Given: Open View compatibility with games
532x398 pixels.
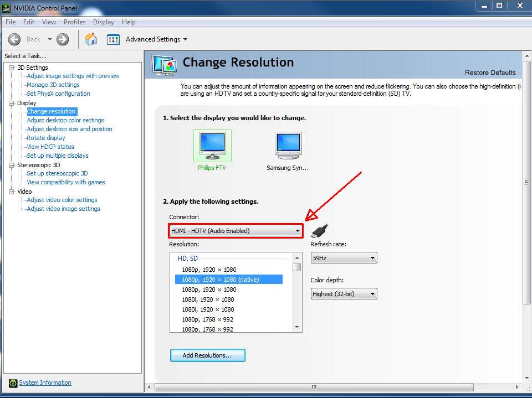Looking at the screenshot, I should coord(66,182).
